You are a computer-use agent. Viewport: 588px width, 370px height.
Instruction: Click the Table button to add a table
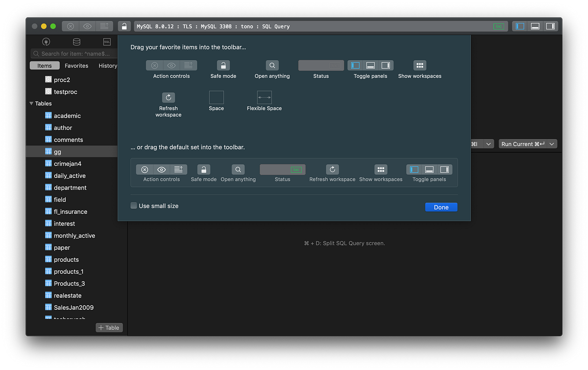[109, 328]
